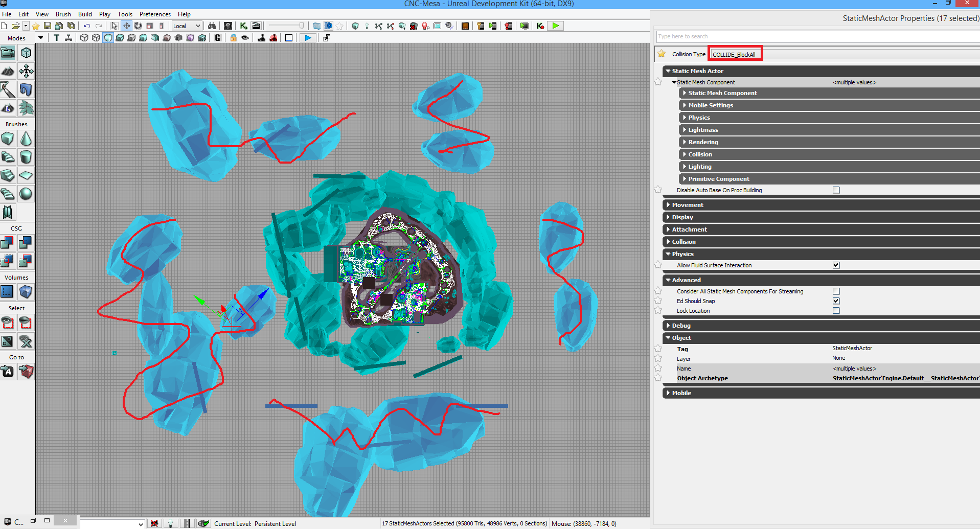Viewport: 980px width, 529px height.
Task: Click the Open level folder icon
Action: (15, 26)
